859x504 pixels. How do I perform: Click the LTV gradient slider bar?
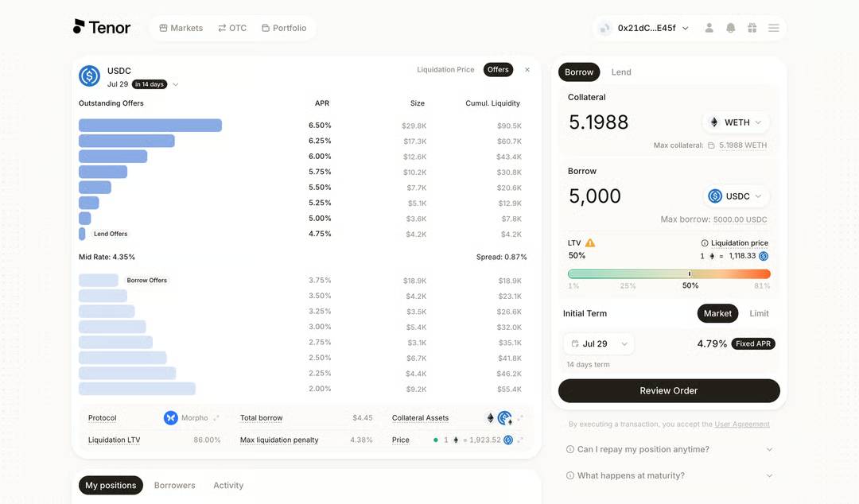[x=669, y=274]
